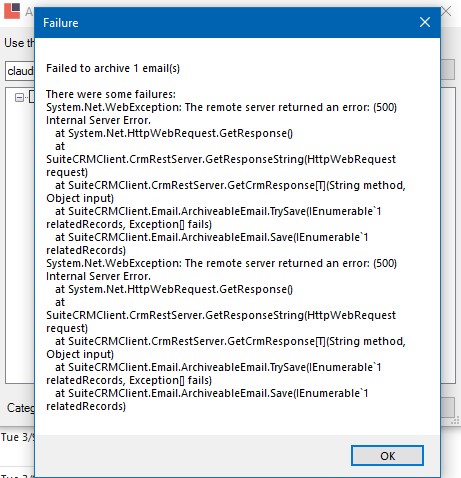The height and width of the screenshot is (478, 461).
Task: Select the email row dated 'Tue 3/'
Action: [17, 437]
